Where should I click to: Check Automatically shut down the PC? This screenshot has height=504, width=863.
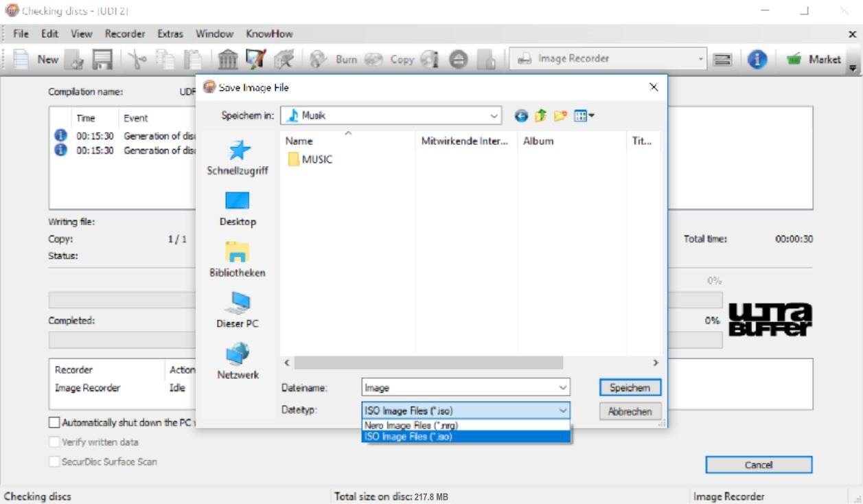tap(54, 422)
